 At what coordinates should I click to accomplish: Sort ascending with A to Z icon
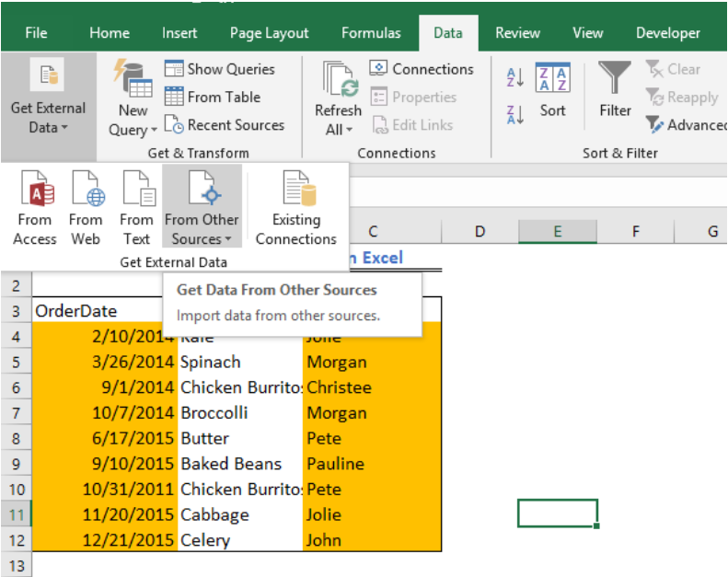tap(515, 78)
